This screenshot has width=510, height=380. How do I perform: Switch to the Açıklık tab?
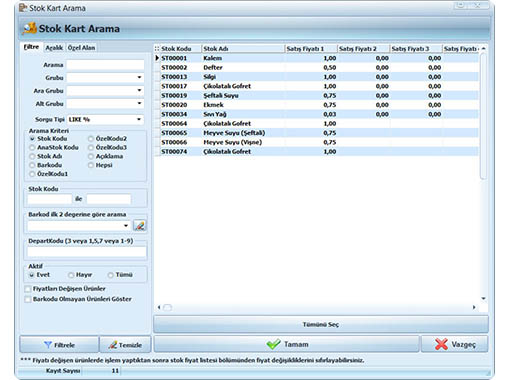point(54,48)
